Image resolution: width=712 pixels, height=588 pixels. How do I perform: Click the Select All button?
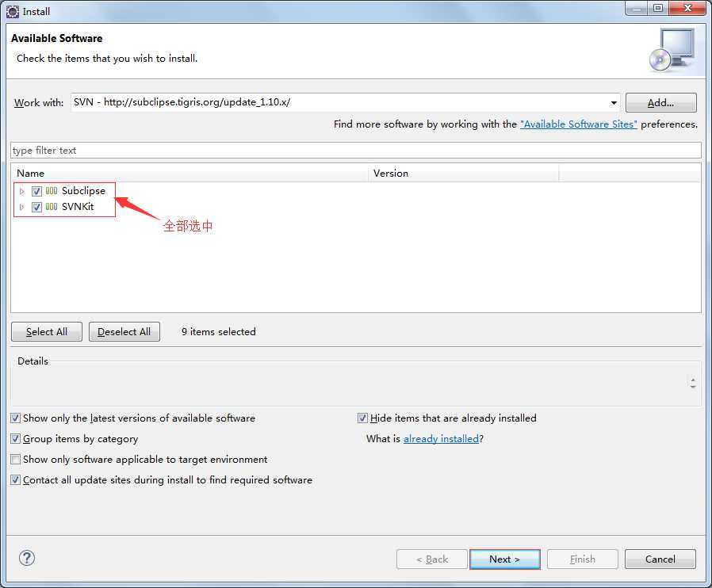(x=47, y=332)
